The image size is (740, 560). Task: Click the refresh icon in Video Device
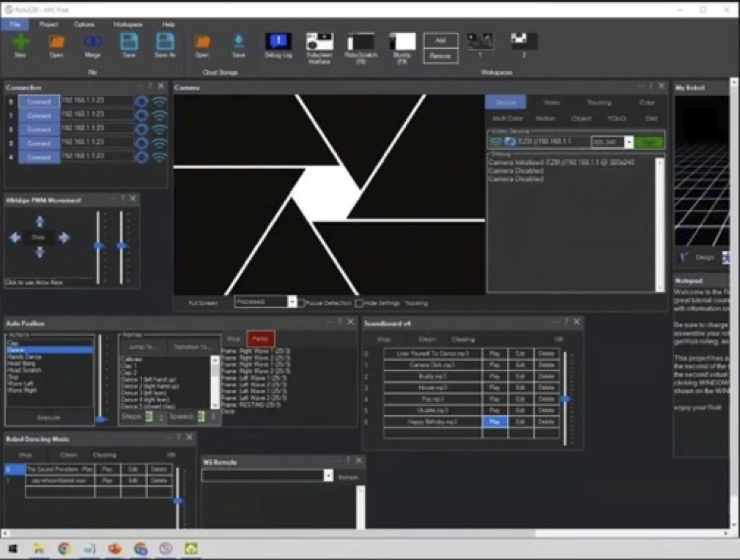[x=509, y=141]
